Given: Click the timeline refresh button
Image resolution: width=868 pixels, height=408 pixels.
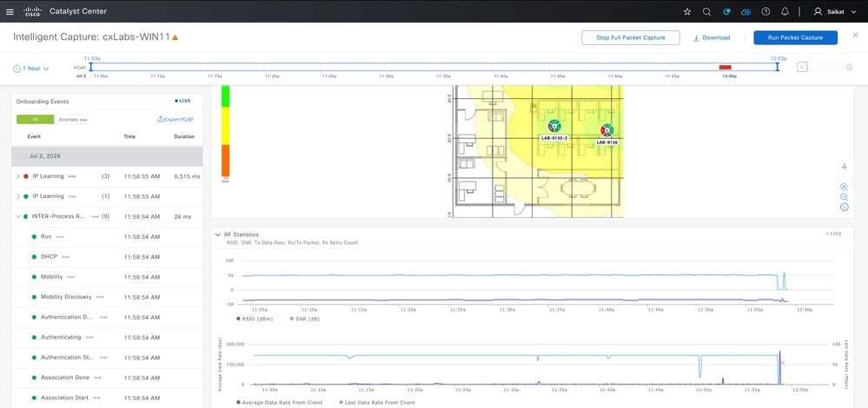Looking at the screenshot, I should [838, 67].
